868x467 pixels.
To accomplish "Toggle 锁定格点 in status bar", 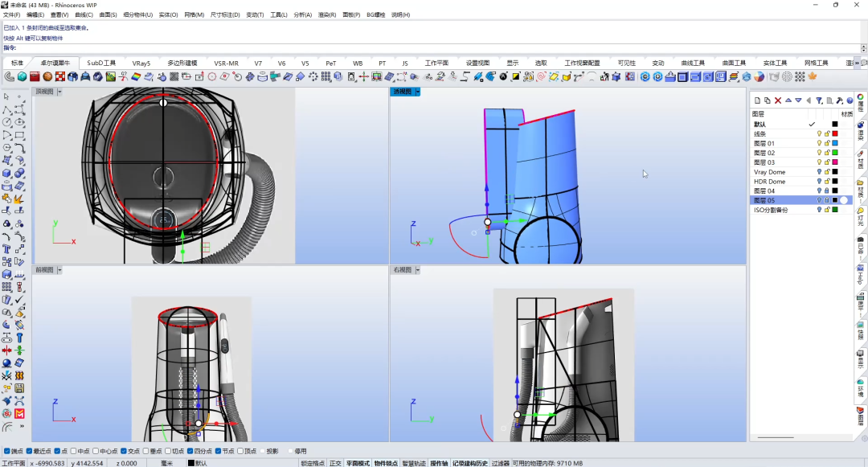I will click(x=313, y=463).
